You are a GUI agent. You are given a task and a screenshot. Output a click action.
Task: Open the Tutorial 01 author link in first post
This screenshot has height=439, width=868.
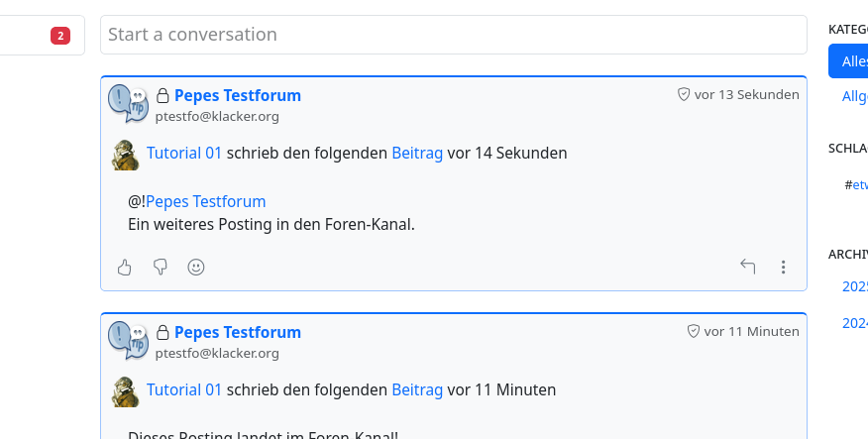184,154
